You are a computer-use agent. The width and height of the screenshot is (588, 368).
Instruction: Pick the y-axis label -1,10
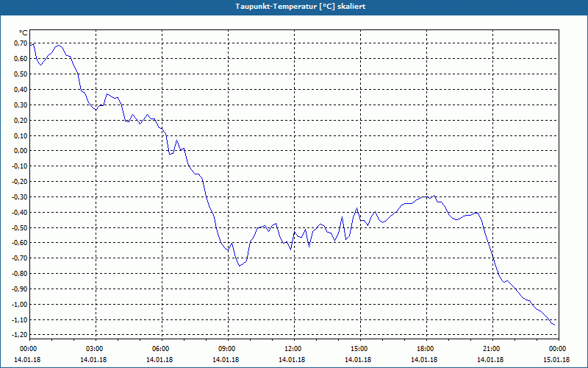[20, 319]
